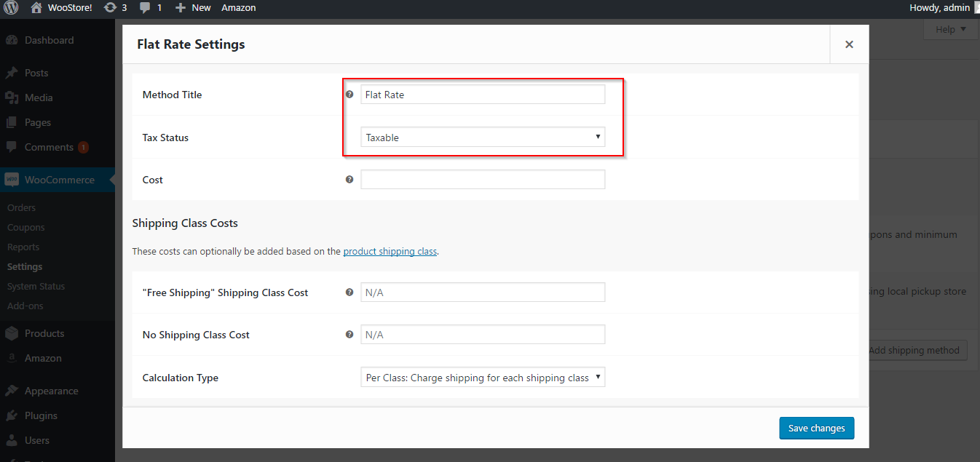980x462 pixels.
Task: Click the comments bubble icon in the admin bar
Action: pos(144,8)
